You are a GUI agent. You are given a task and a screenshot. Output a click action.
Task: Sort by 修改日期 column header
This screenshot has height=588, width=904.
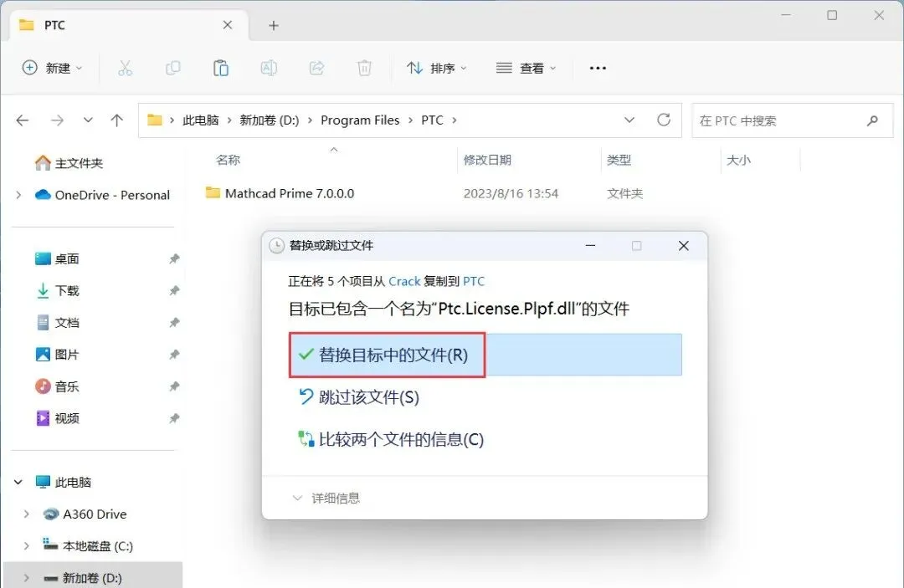[x=487, y=160]
